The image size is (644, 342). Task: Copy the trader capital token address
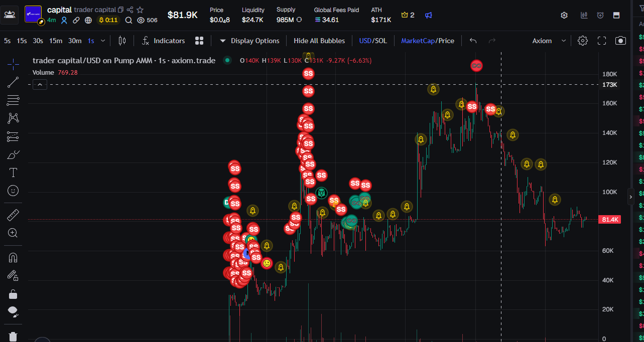click(120, 10)
